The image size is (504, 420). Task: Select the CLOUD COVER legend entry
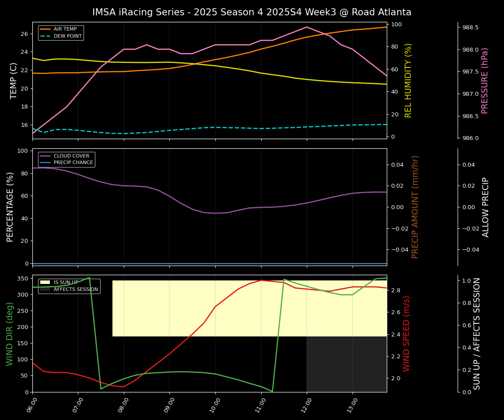[x=71, y=156]
